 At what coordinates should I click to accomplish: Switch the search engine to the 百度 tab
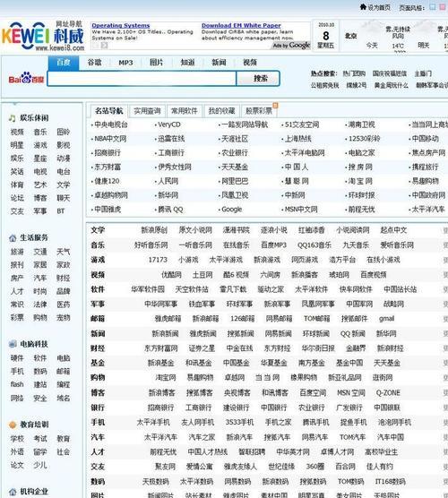click(x=64, y=63)
